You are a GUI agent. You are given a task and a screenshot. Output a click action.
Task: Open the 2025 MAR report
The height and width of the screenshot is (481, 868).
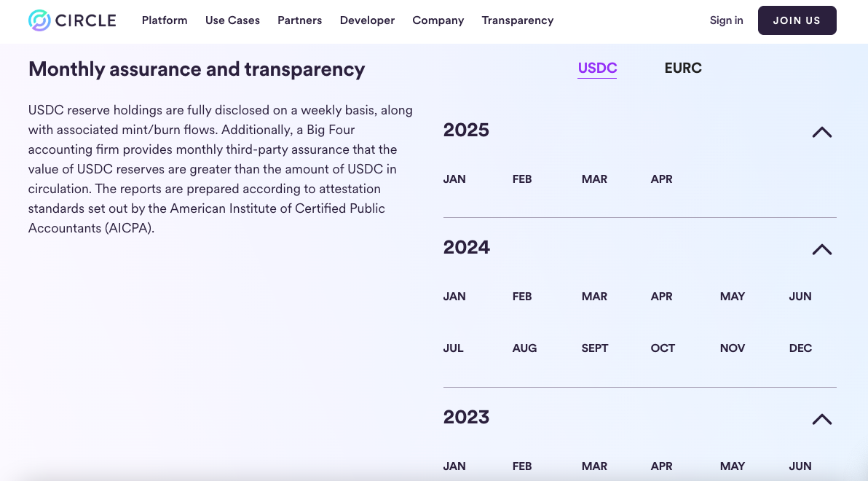click(x=594, y=179)
